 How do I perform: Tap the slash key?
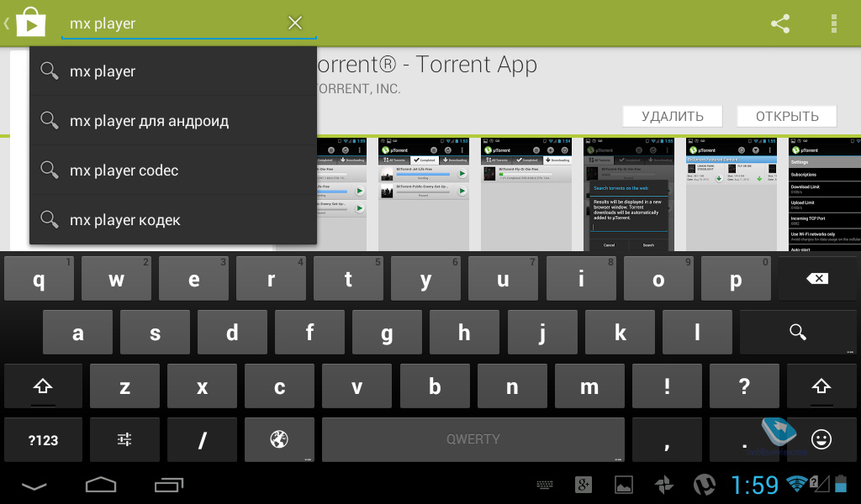pos(202,440)
